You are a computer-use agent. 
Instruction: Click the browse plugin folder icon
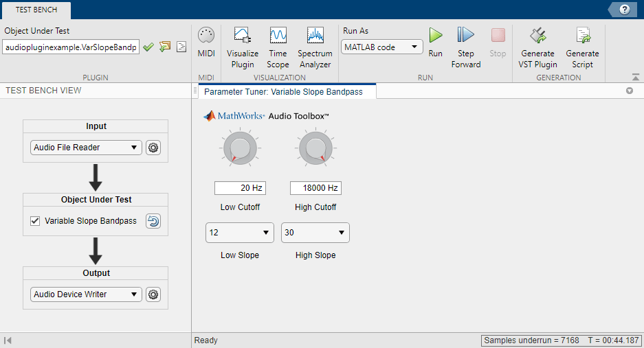click(x=165, y=47)
